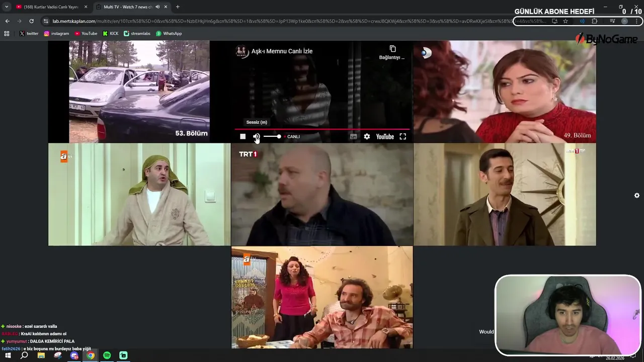
Task: Open Multi TV settings gear at right edge
Action: coord(636,196)
